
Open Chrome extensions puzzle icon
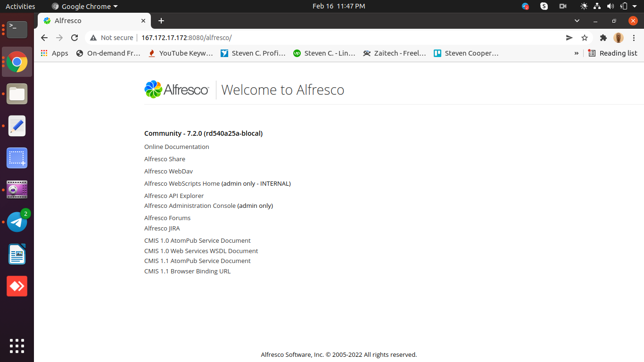tap(603, 38)
